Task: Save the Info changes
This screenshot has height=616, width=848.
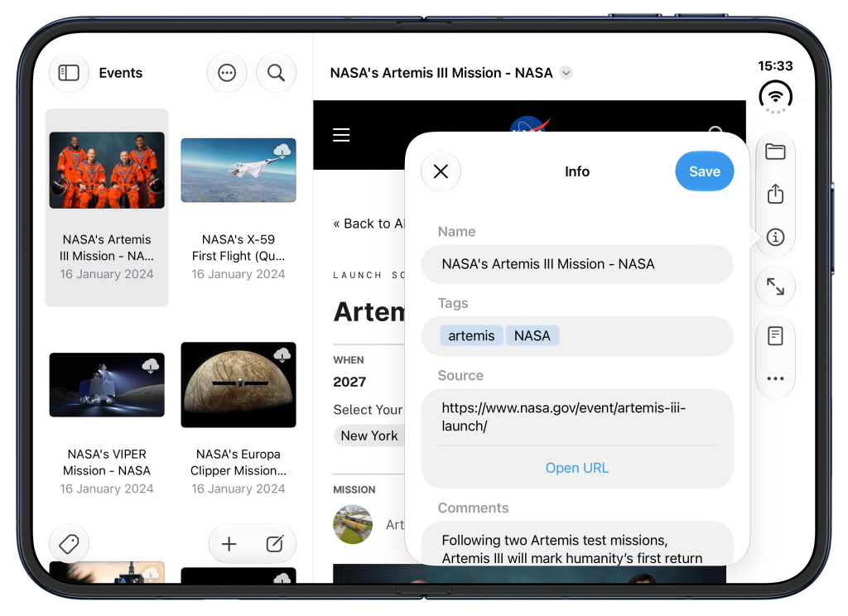Action: tap(704, 171)
